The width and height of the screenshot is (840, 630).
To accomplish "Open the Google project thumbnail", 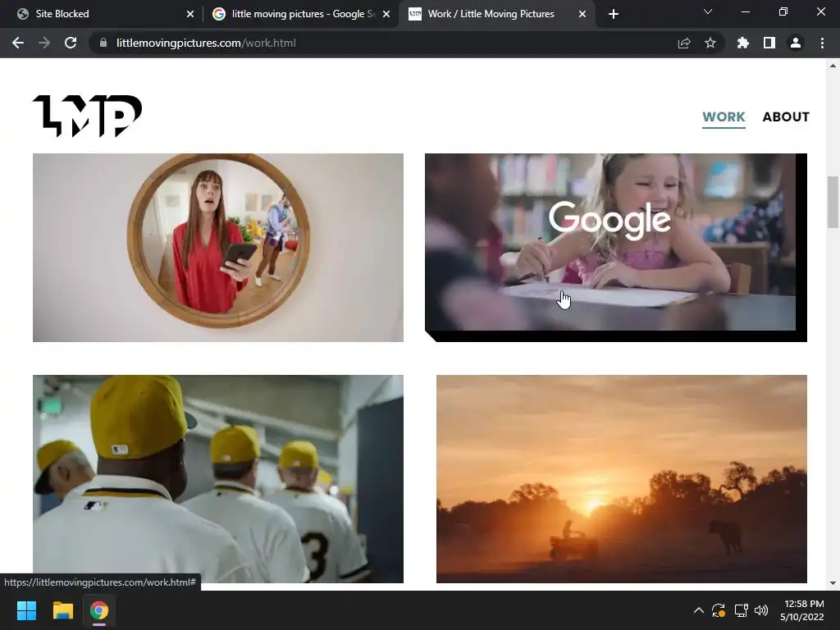I will tap(615, 248).
